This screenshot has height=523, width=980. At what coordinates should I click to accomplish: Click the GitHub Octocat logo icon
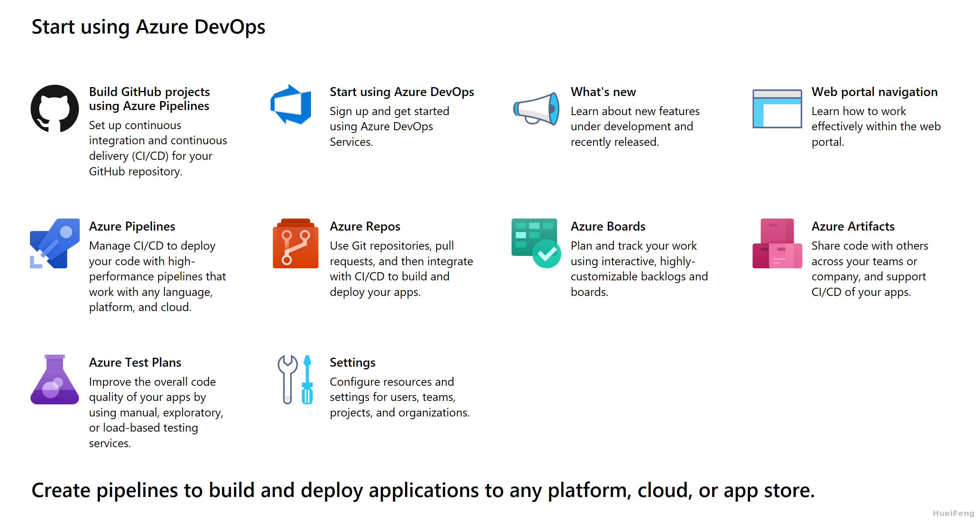click(x=55, y=108)
